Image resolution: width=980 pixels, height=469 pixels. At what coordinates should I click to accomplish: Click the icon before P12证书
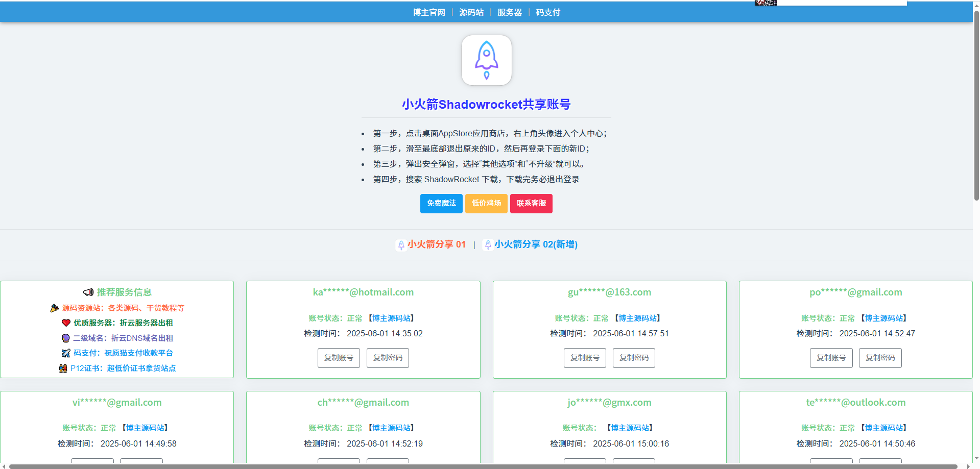click(x=63, y=368)
